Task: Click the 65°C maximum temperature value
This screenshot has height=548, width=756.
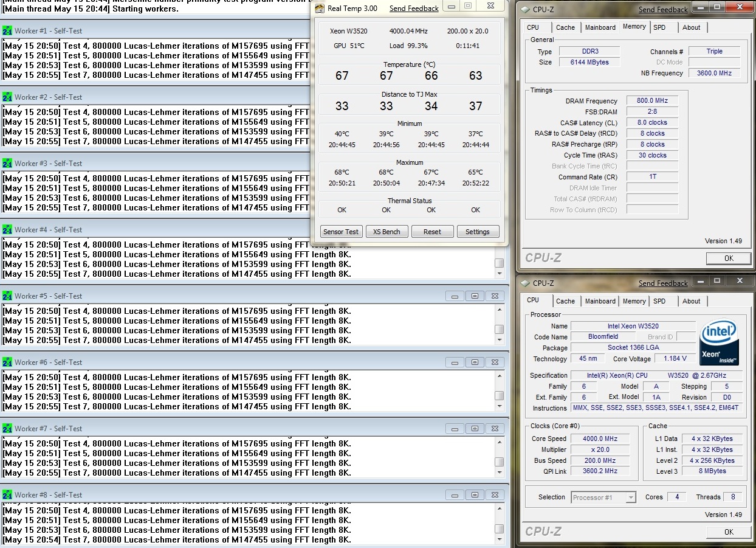Action: coord(475,172)
